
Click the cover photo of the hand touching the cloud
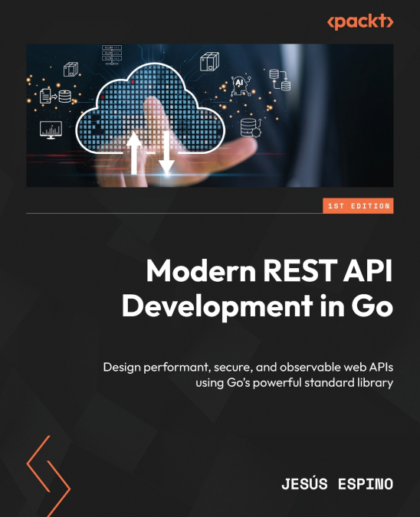(x=210, y=116)
